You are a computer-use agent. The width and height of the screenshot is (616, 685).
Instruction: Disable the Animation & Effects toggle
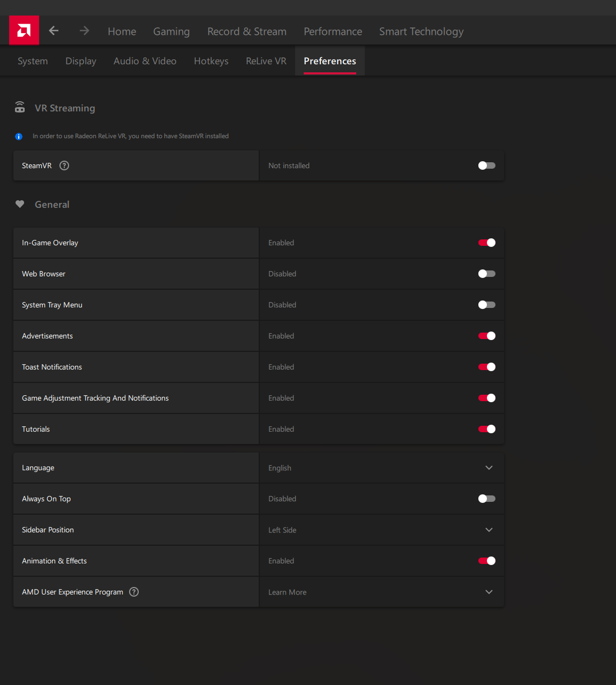pos(487,561)
